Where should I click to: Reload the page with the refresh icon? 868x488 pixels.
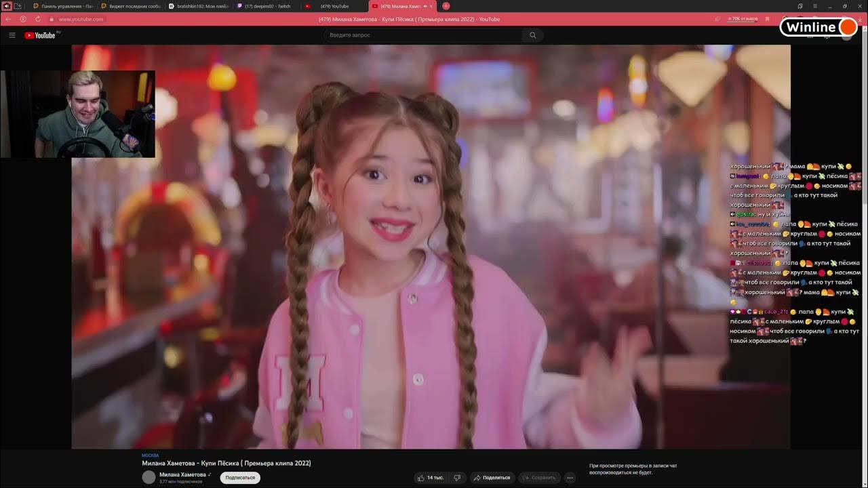[38, 19]
